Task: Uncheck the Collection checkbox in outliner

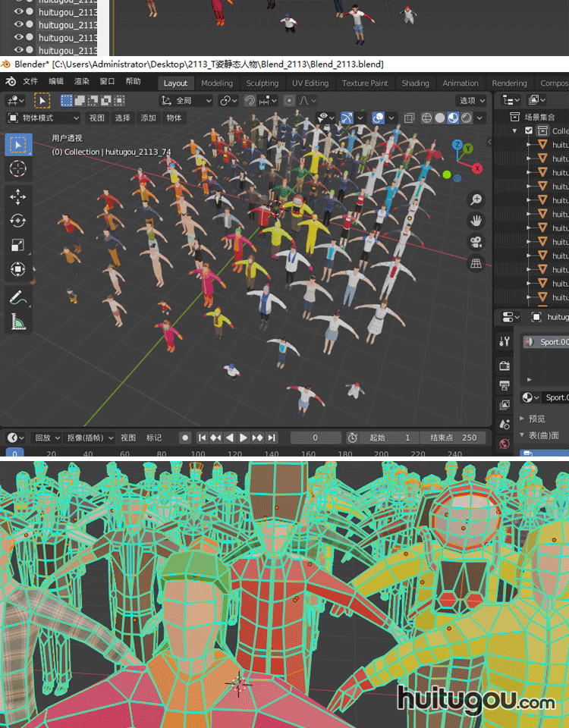Action: coord(529,131)
